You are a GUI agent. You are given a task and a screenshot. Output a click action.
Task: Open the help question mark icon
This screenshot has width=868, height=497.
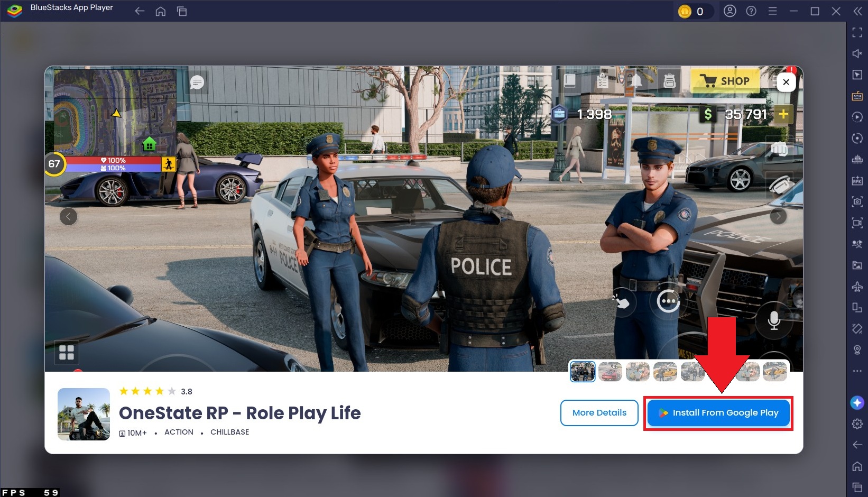tap(751, 11)
